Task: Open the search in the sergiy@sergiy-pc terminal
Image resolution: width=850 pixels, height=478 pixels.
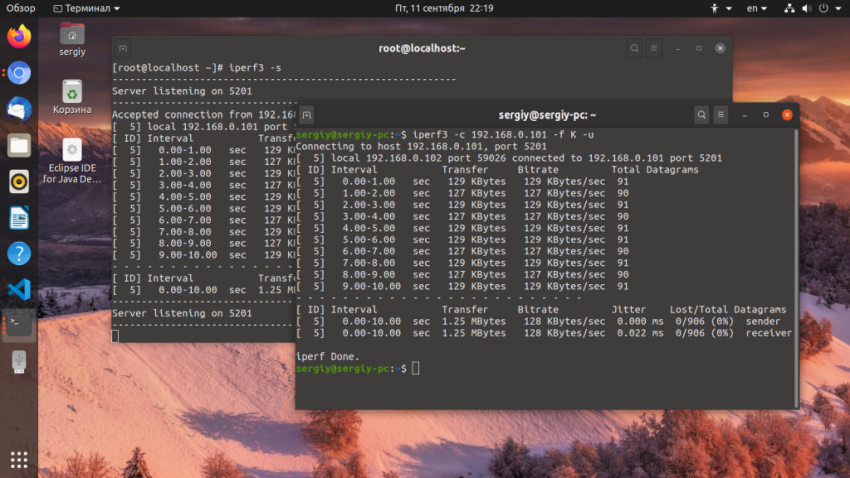Action: [702, 115]
